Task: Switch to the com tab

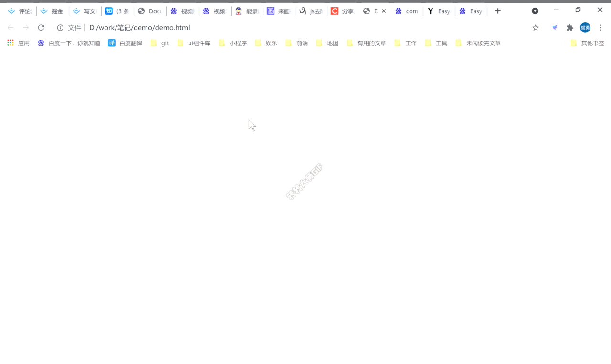Action: click(x=407, y=11)
